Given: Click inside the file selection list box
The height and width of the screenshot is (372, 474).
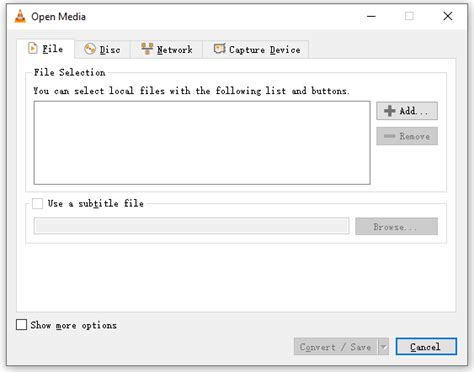Looking at the screenshot, I should [x=202, y=143].
